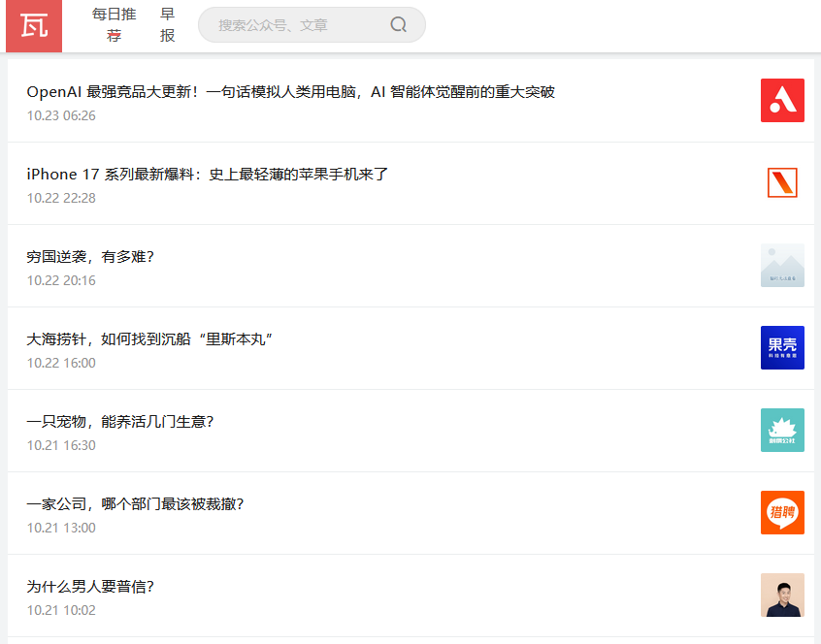
Task: Click timestamp 10.21 16:30
Action: pyautogui.click(x=61, y=446)
